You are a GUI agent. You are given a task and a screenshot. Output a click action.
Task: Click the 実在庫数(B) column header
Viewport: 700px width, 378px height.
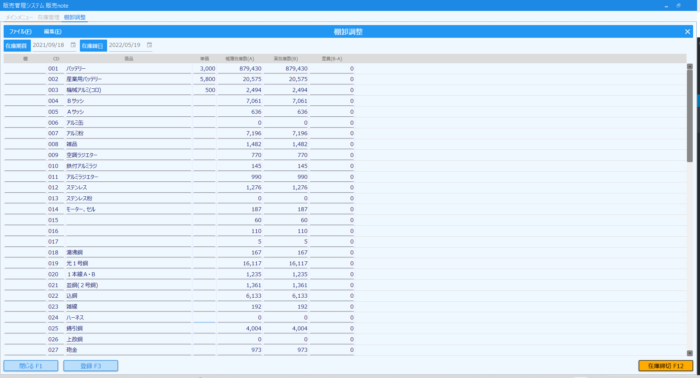(286, 59)
